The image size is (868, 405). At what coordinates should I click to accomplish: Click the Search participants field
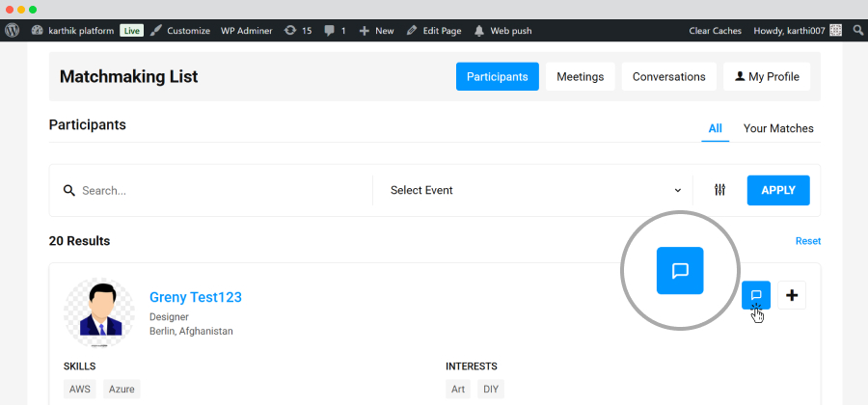coord(216,190)
